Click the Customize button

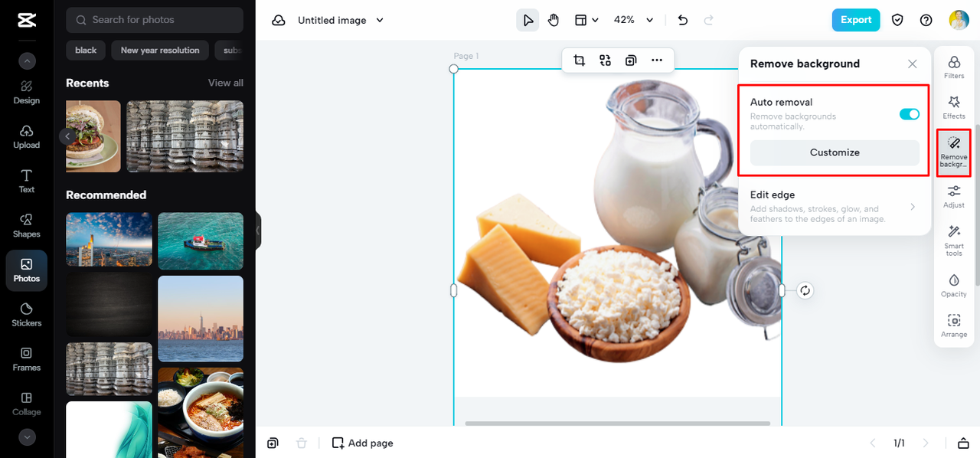[835, 152]
